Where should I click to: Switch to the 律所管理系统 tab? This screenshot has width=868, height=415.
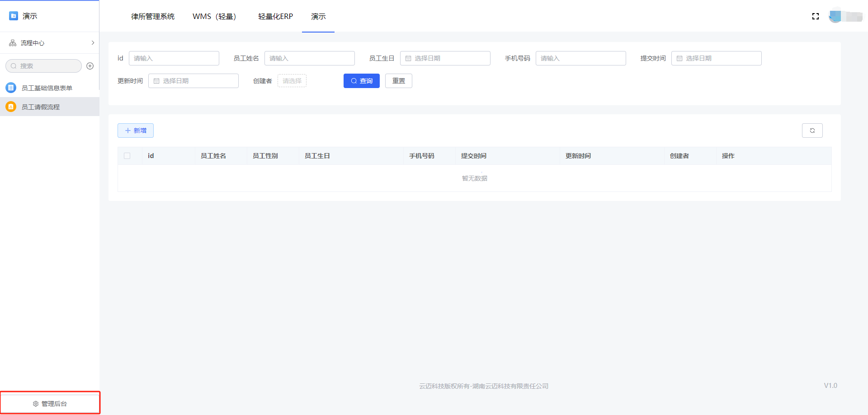(152, 16)
